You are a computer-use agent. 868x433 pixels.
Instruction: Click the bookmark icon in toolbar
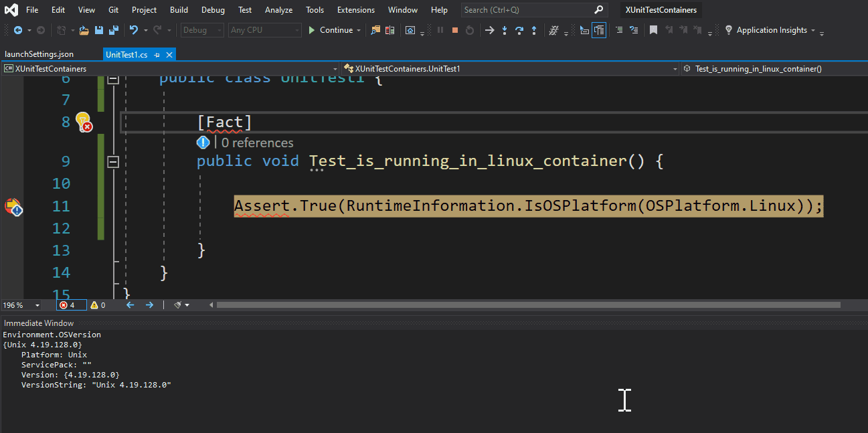point(653,30)
